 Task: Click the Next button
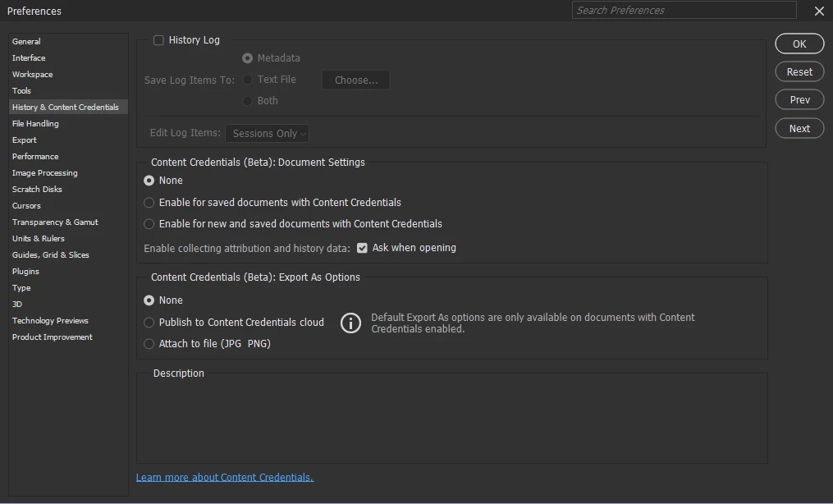click(799, 129)
